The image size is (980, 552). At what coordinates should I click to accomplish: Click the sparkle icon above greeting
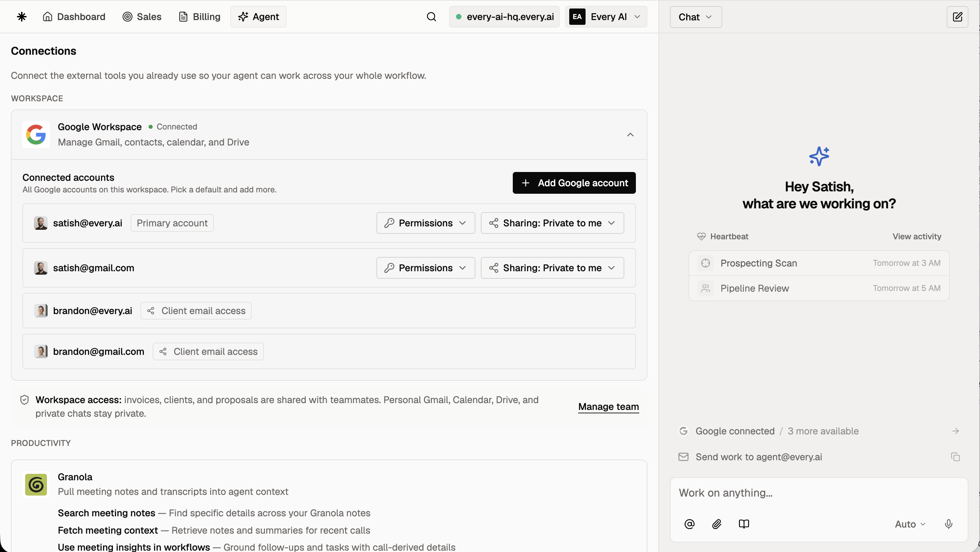pos(819,156)
